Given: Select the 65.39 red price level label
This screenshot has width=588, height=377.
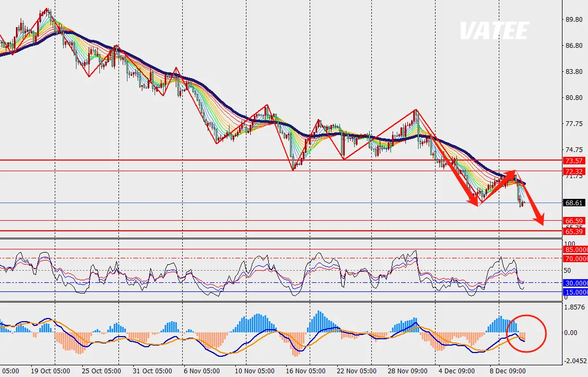Looking at the screenshot, I should coord(574,231).
